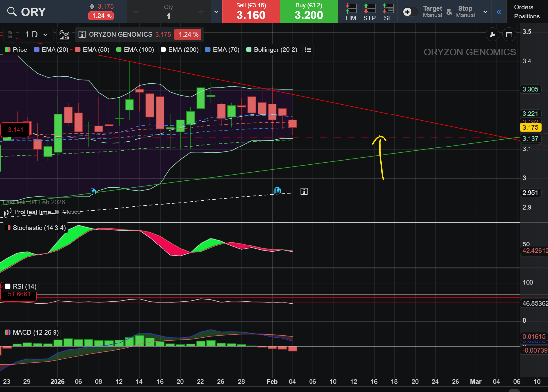Click the MACD color swatch
This screenshot has width=548, height=392.
point(7,332)
